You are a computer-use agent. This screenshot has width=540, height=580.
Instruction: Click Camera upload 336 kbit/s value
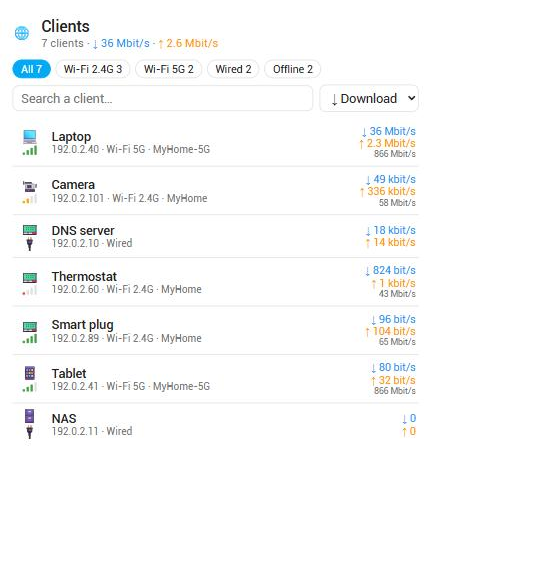388,192
